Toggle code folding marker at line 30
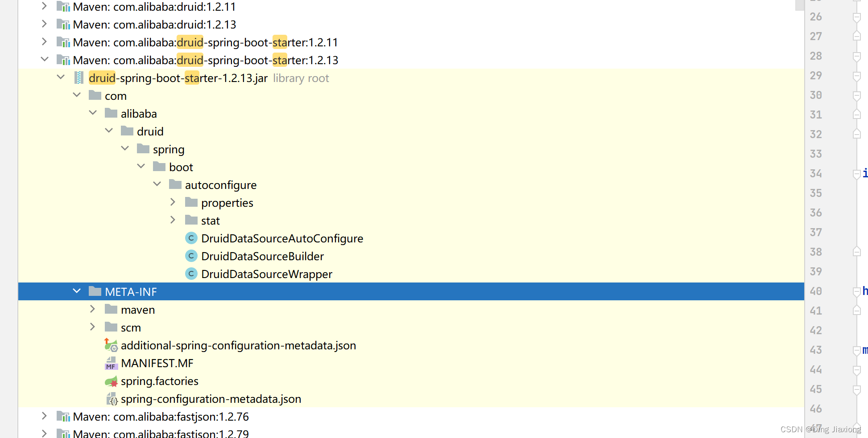The width and height of the screenshot is (868, 438). (856, 95)
